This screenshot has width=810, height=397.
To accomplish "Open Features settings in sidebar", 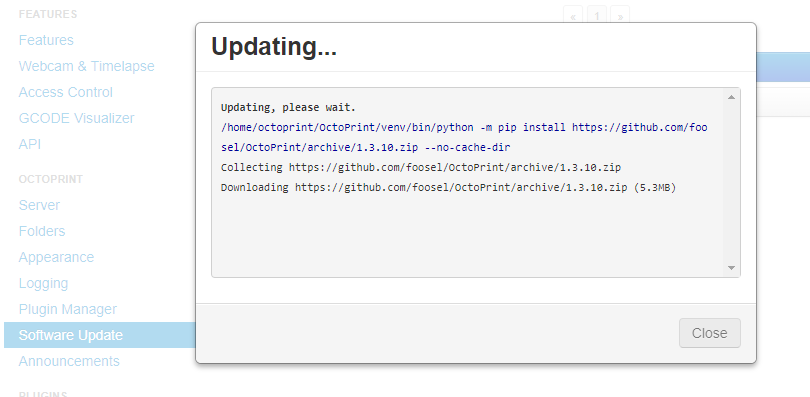I will (46, 40).
